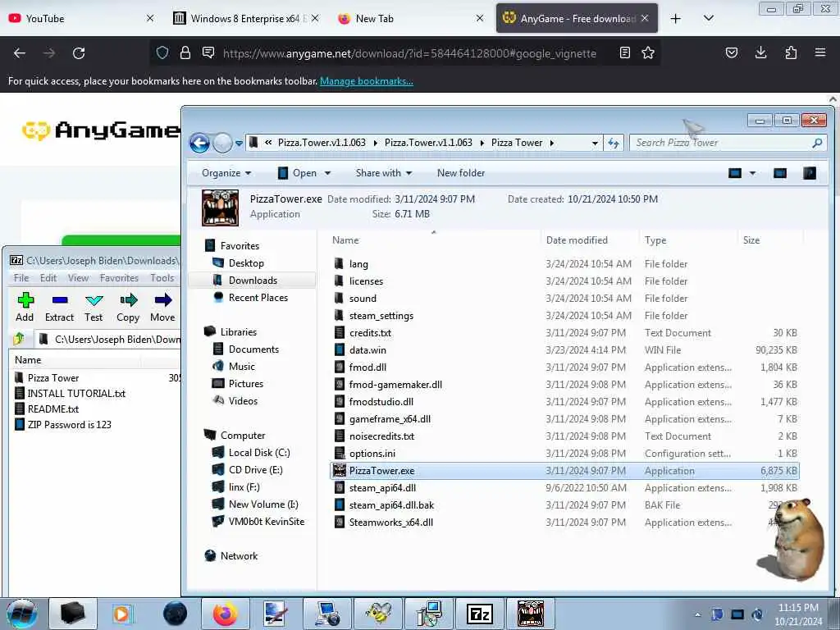
Task: Bookmark this page with star icon
Action: [648, 52]
